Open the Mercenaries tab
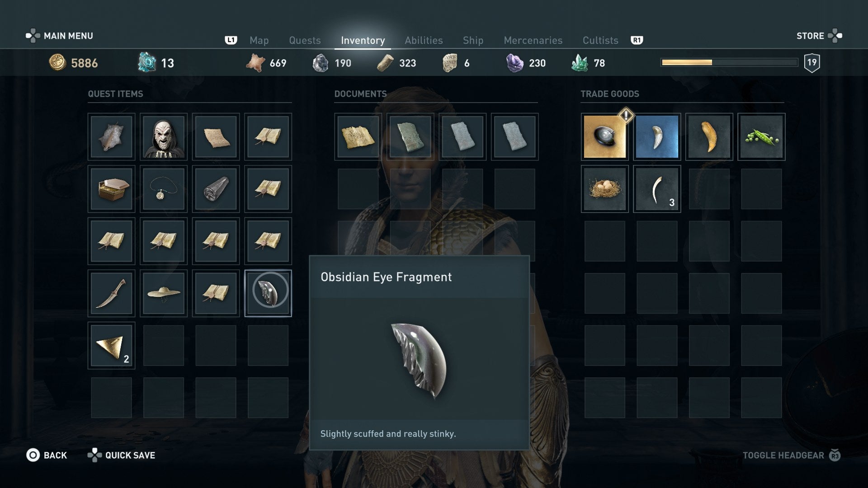868x488 pixels. point(533,40)
